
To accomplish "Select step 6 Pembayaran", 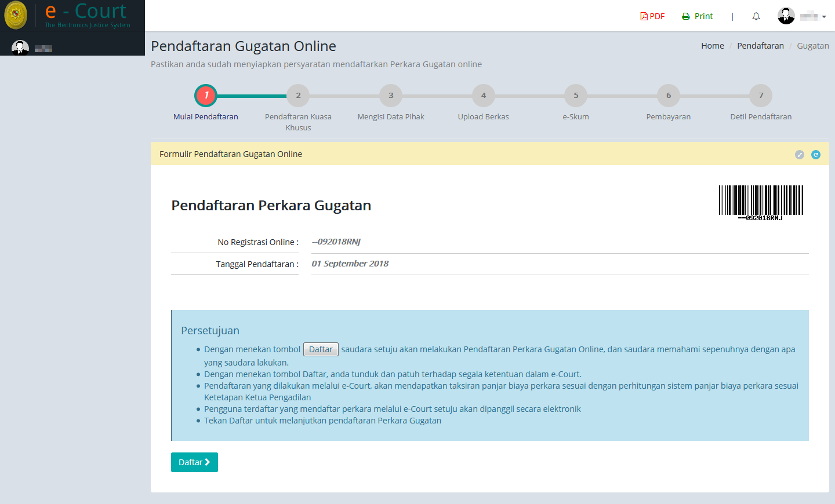I will click(x=669, y=96).
